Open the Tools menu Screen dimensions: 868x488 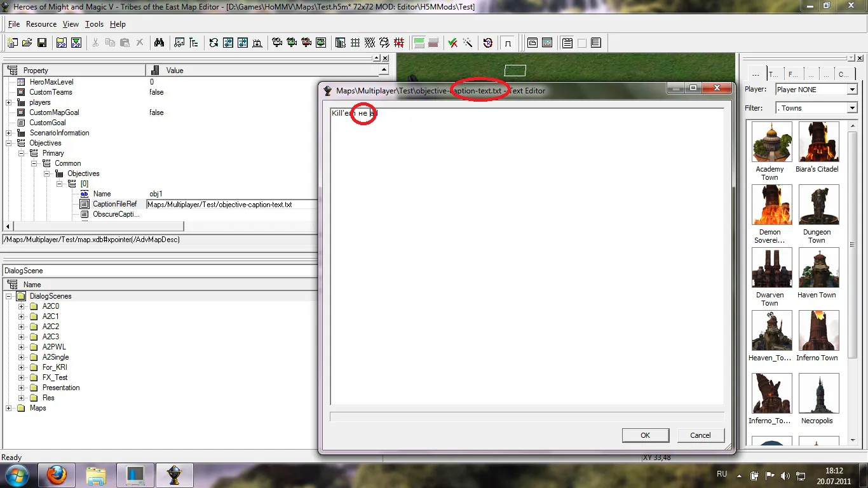point(94,24)
